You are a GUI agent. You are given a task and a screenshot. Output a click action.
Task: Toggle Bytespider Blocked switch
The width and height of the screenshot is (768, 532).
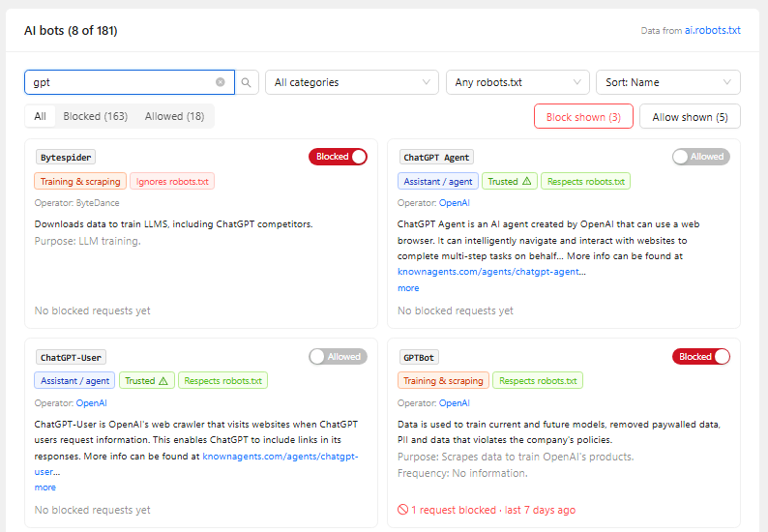[x=338, y=157]
